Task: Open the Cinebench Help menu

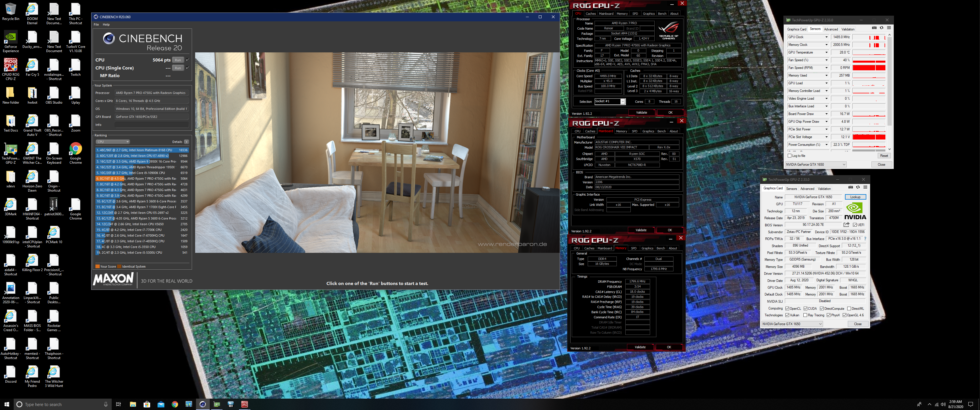Action: coord(106,24)
